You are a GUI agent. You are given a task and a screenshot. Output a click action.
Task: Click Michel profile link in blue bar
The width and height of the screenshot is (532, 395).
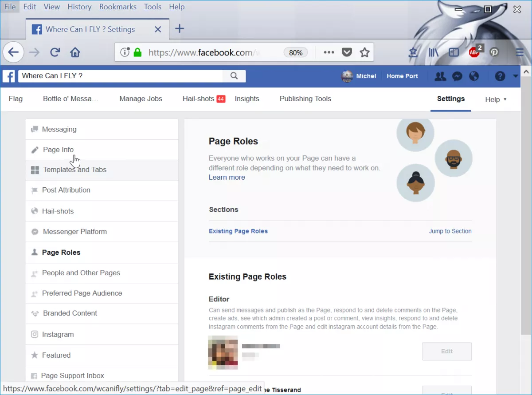366,76
